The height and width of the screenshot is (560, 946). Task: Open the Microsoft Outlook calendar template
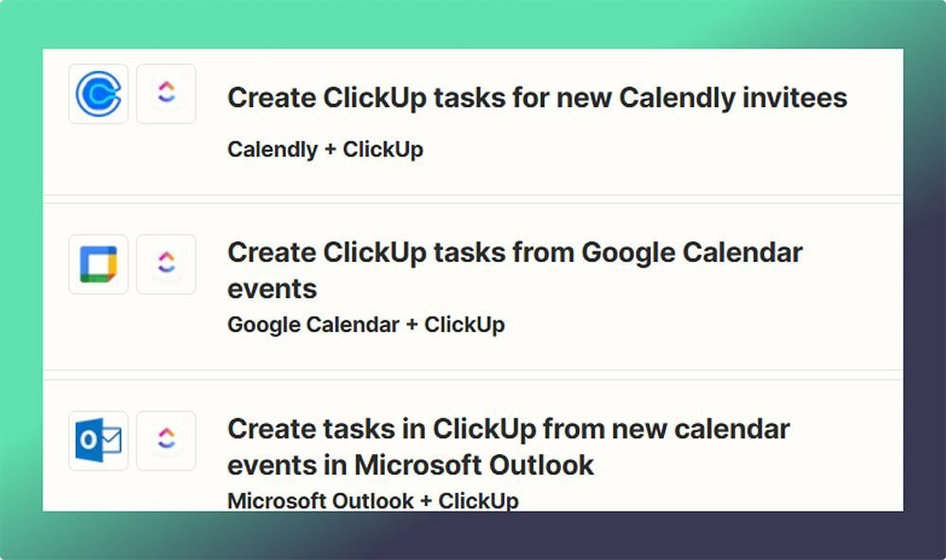click(507, 446)
